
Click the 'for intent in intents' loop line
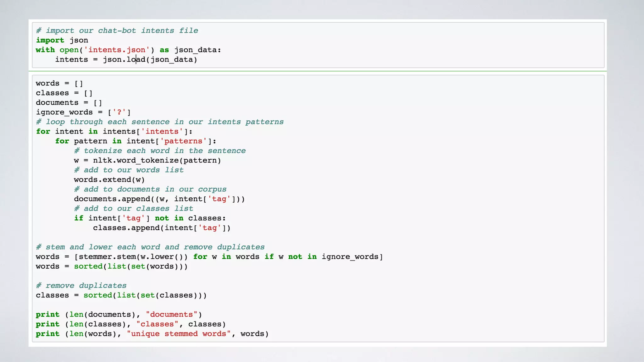point(114,132)
